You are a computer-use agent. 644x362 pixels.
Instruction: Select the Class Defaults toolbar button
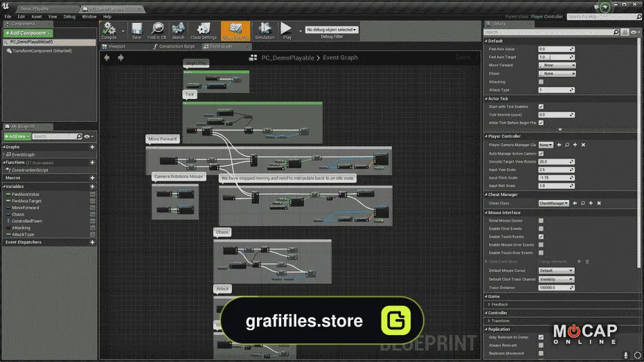pos(235,31)
